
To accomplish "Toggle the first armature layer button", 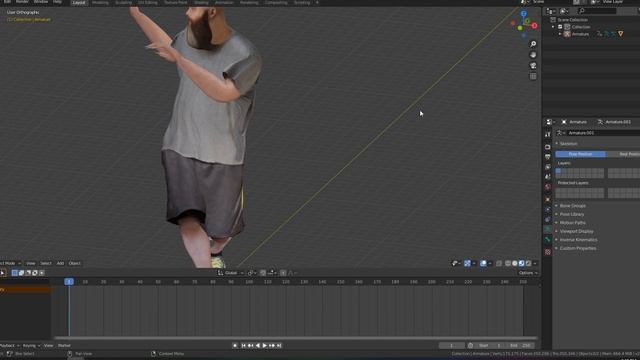I will pos(558,171).
